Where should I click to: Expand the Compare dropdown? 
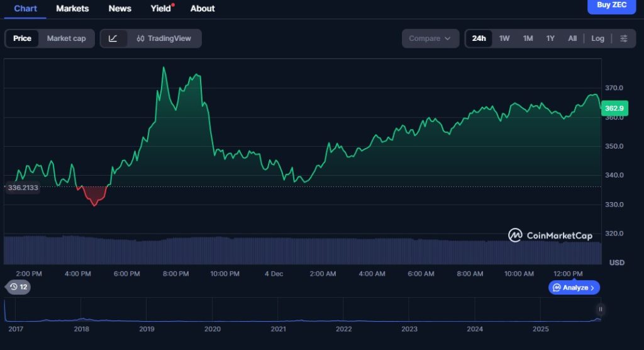430,38
